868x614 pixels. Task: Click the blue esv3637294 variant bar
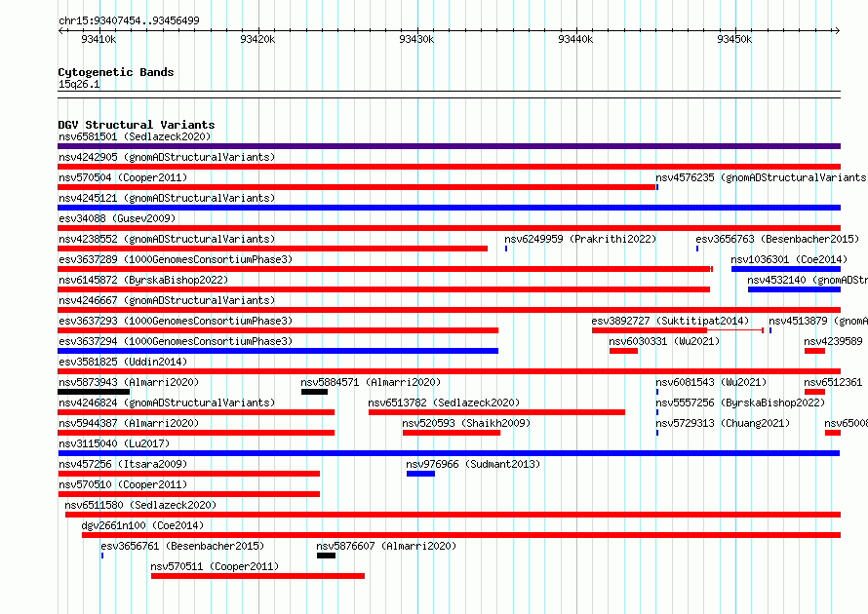point(278,351)
